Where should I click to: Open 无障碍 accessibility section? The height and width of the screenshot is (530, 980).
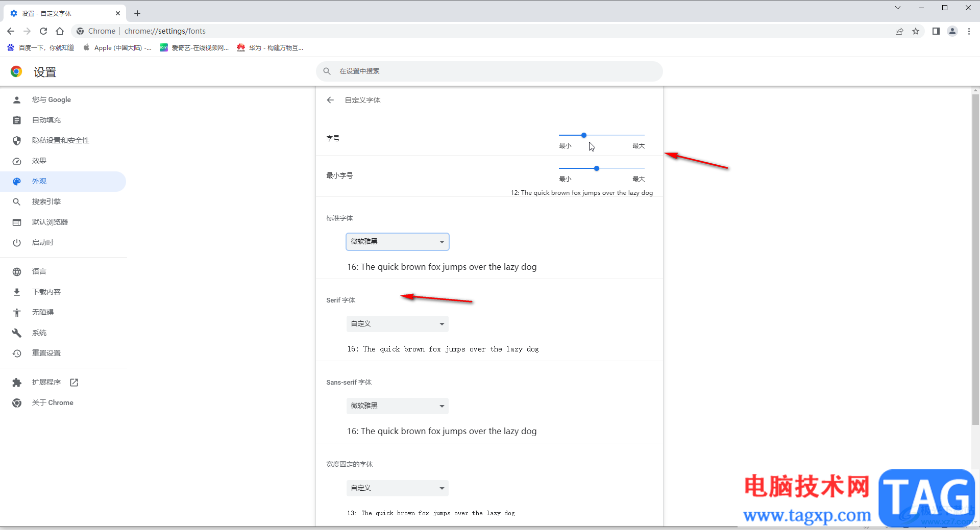click(63, 312)
